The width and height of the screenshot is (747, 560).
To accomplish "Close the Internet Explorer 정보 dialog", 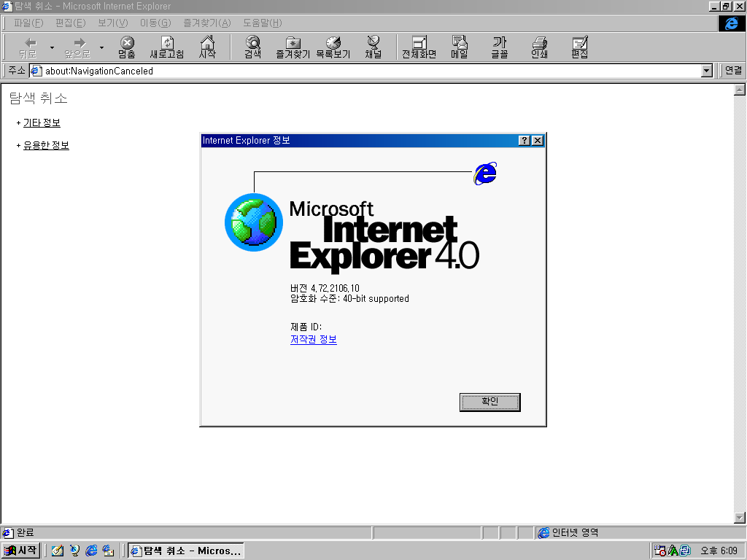I will pos(538,141).
